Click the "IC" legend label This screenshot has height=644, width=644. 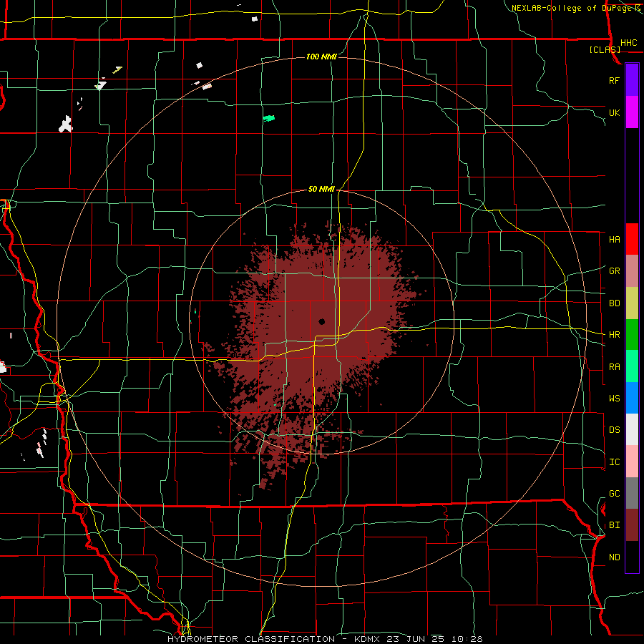(614, 462)
